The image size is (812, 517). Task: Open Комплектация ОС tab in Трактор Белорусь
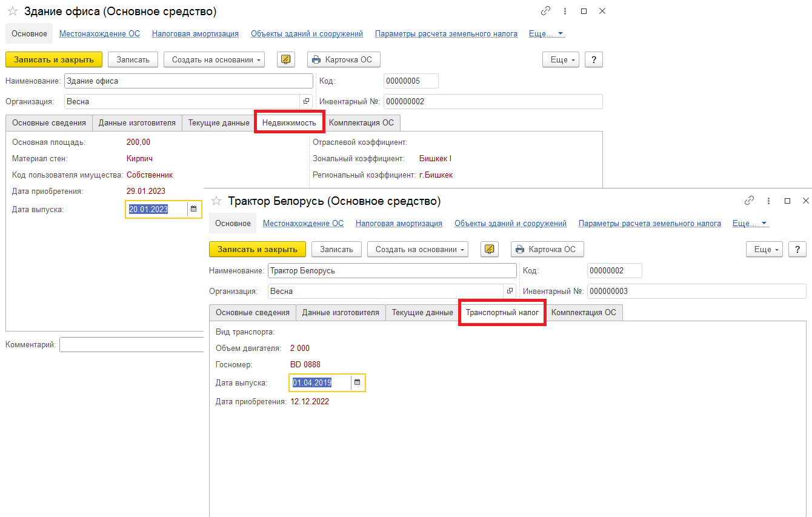tap(584, 312)
